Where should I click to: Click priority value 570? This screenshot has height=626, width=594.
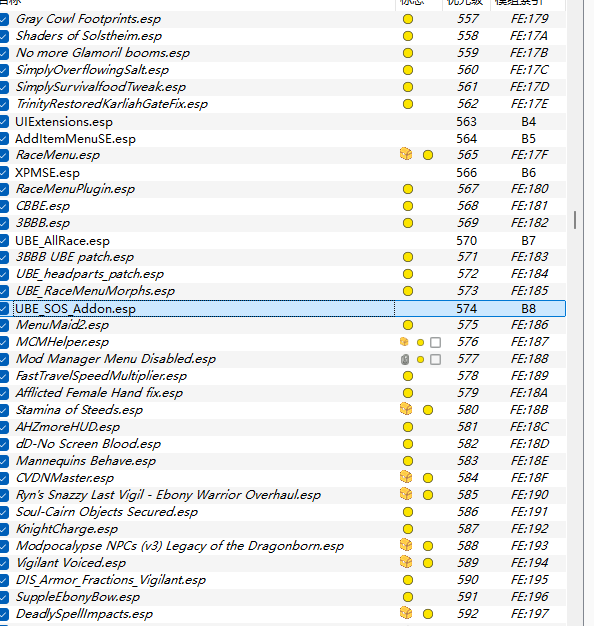click(x=467, y=241)
